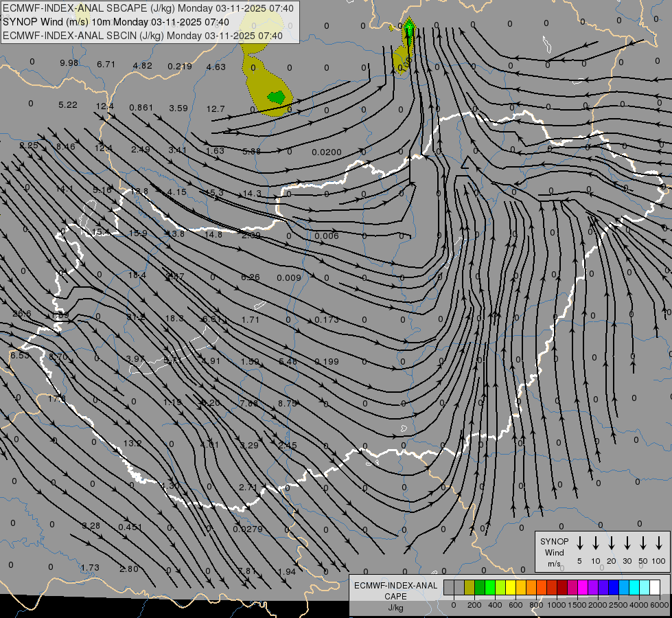The image size is (672, 618).
Task: Click the map value 4.30
Action: point(171,486)
